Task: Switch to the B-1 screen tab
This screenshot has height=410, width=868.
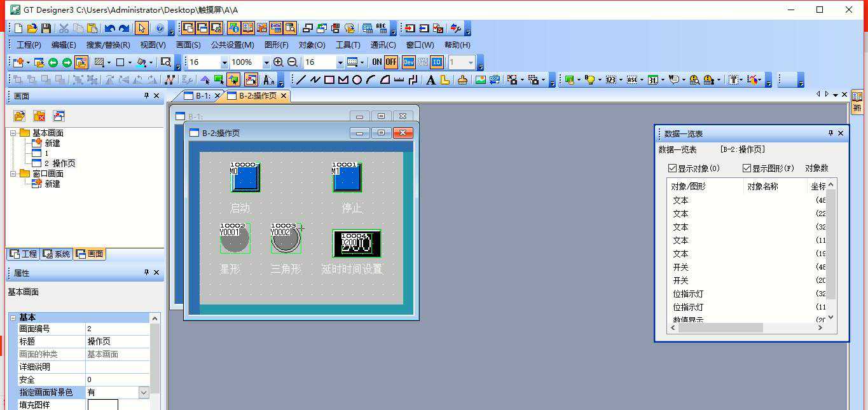Action: click(198, 96)
